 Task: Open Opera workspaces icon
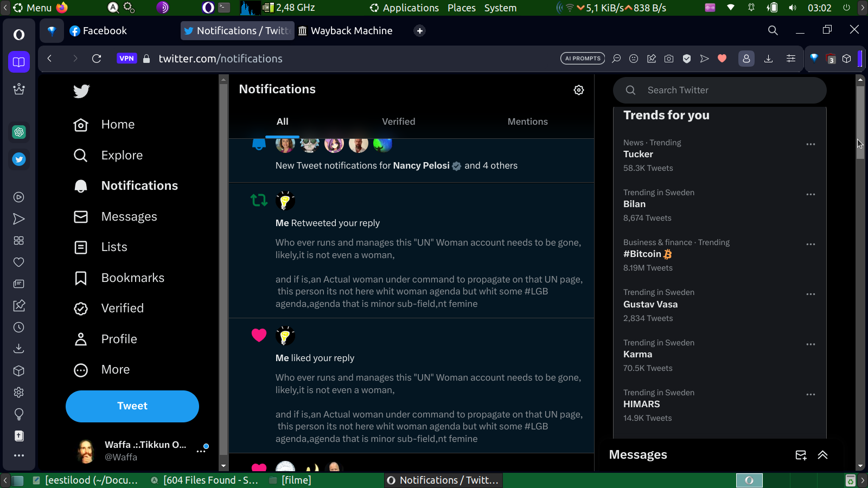pyautogui.click(x=19, y=62)
